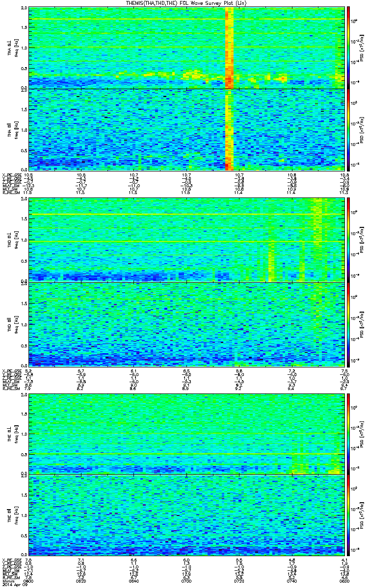
Task: Click the 1.5 frequency tick of THE BL
Action: [x=25, y=414]
